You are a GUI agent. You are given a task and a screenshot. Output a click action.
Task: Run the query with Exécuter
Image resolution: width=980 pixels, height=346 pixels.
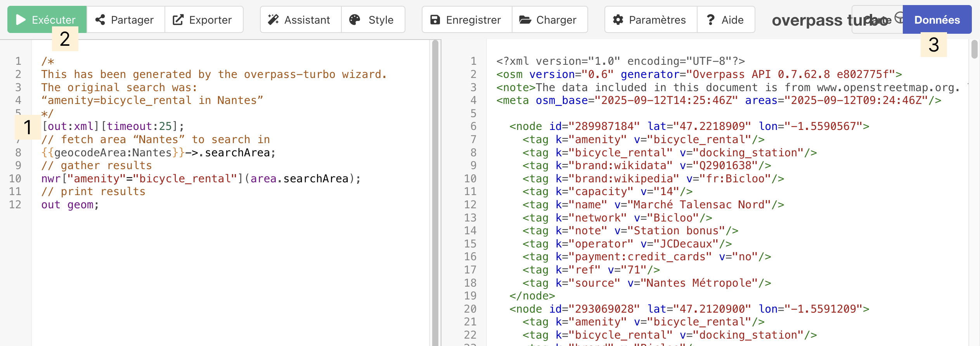pyautogui.click(x=47, y=19)
